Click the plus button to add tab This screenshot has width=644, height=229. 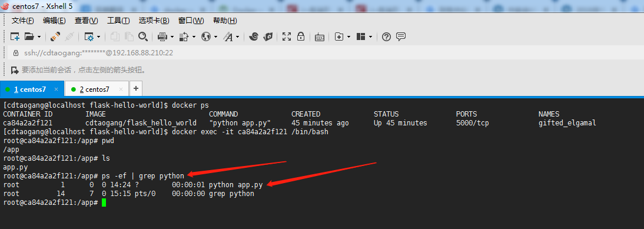[x=135, y=89]
